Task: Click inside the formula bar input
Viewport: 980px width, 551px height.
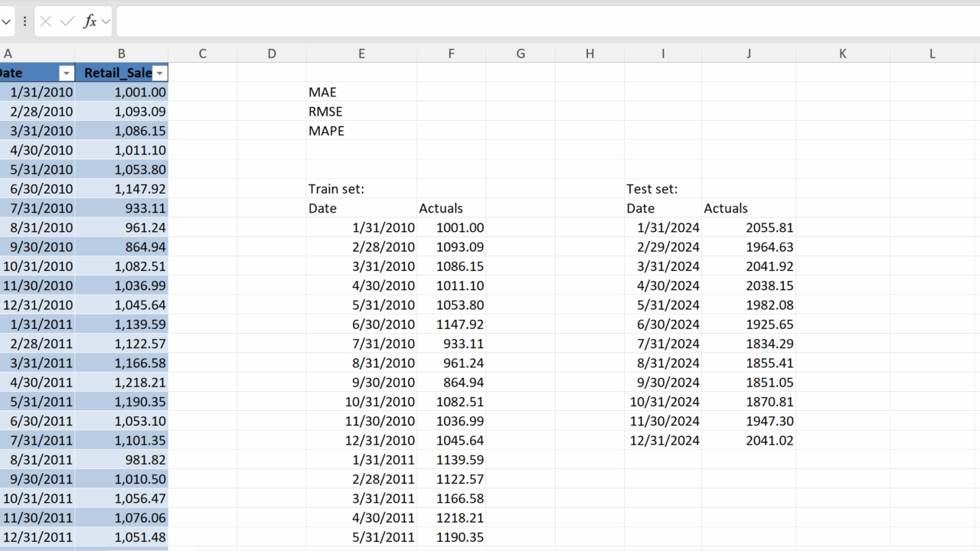Action: pyautogui.click(x=536, y=21)
